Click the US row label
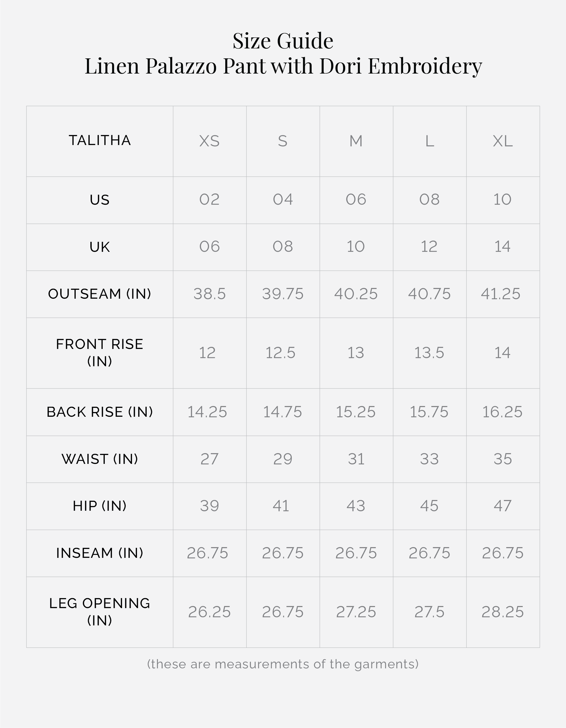566x728 pixels. 100,200
